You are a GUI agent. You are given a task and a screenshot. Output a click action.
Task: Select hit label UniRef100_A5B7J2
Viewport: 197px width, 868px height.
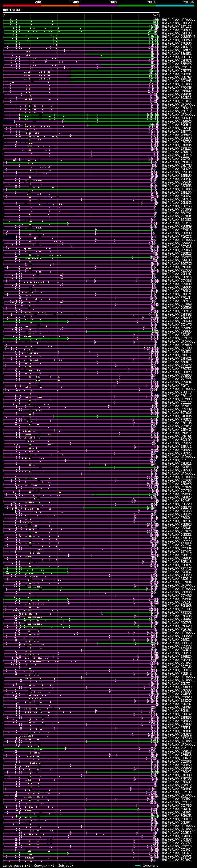pyautogui.click(x=177, y=111)
